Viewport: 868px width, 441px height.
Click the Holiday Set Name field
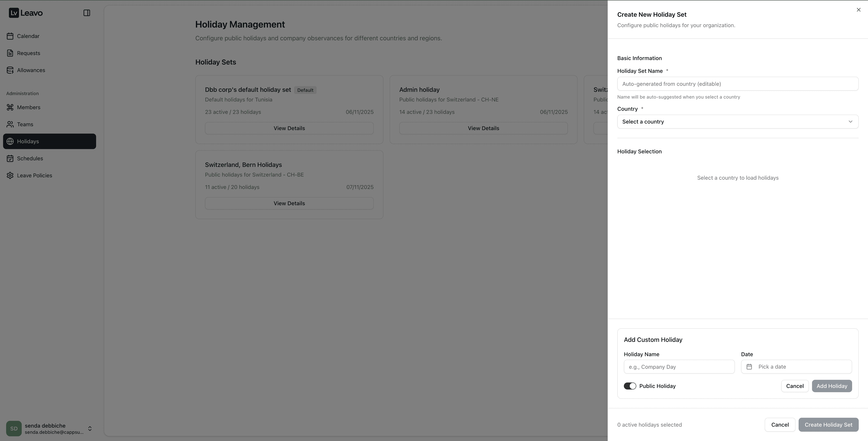tap(737, 84)
